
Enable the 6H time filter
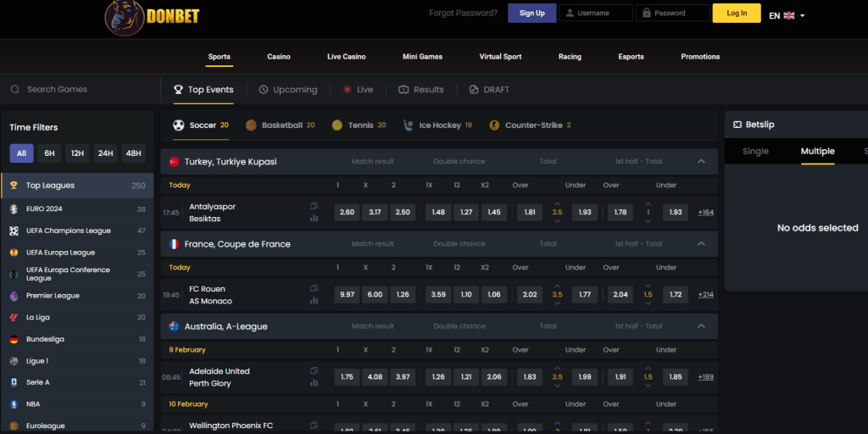(50, 153)
